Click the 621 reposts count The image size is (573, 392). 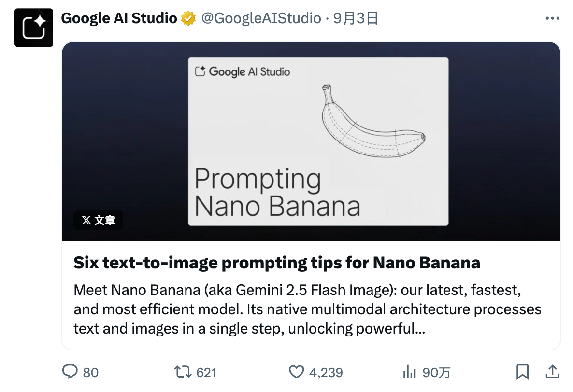pyautogui.click(x=206, y=372)
